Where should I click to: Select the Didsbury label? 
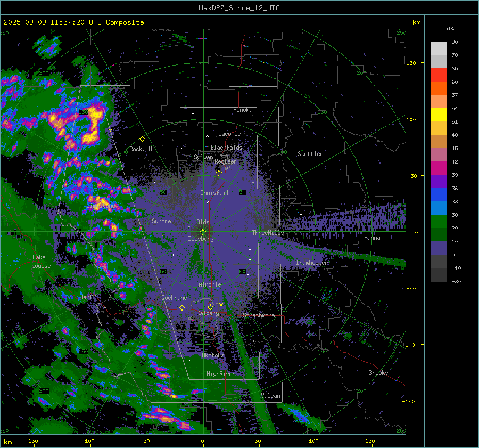201,239
